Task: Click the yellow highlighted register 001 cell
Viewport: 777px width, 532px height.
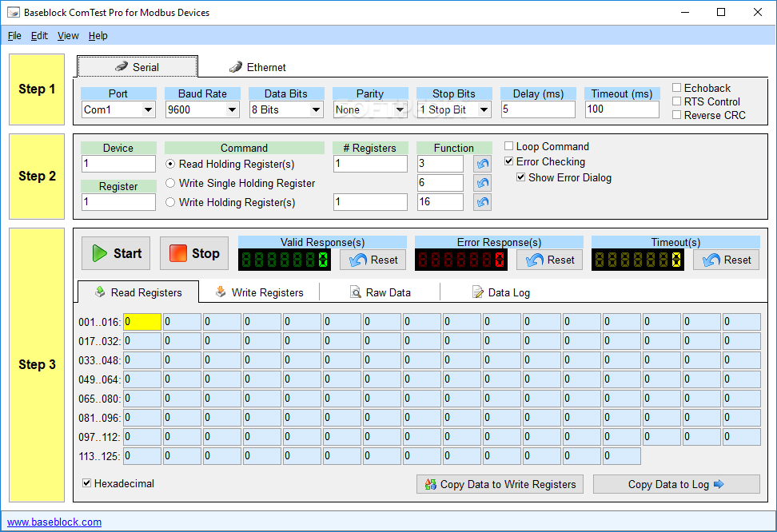Action: pos(142,321)
